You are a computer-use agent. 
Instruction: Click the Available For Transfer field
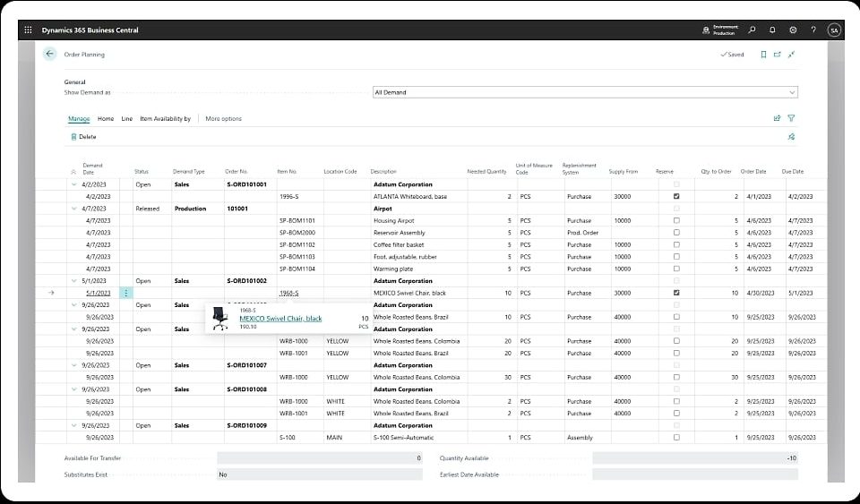coord(320,458)
